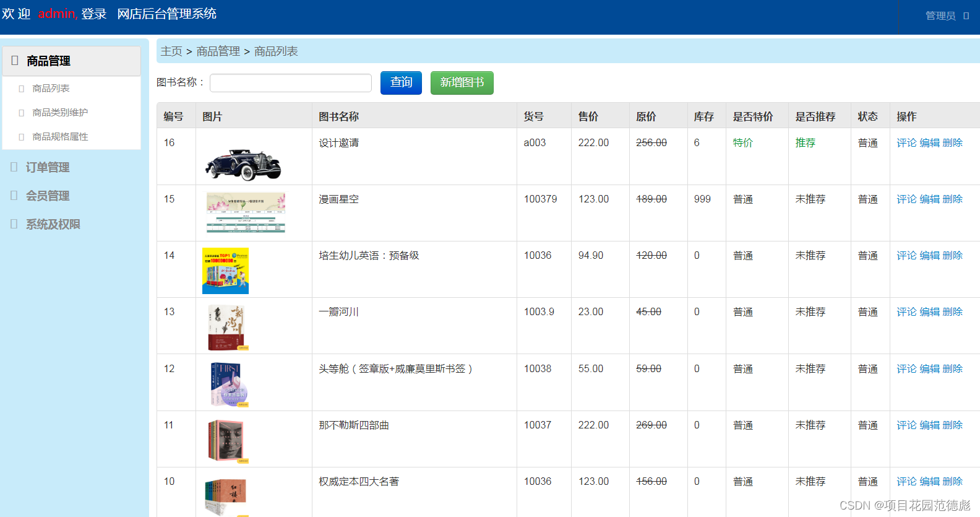The image size is (980, 517).
Task: Go to 主页 in the breadcrumb
Action: coord(171,51)
